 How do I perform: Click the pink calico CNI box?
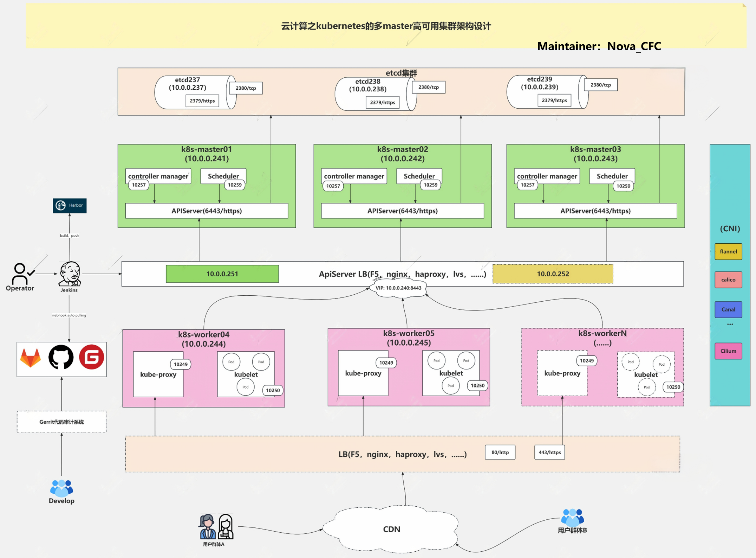point(728,280)
